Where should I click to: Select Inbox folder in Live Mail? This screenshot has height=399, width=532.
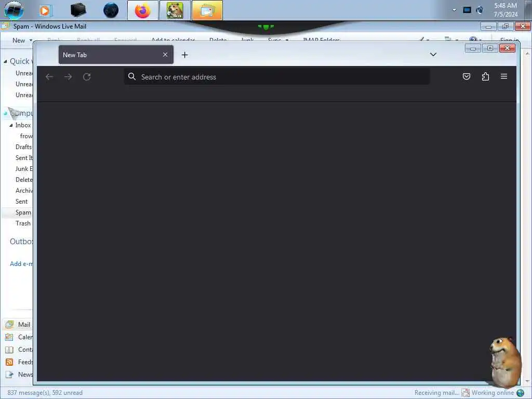[x=23, y=125]
